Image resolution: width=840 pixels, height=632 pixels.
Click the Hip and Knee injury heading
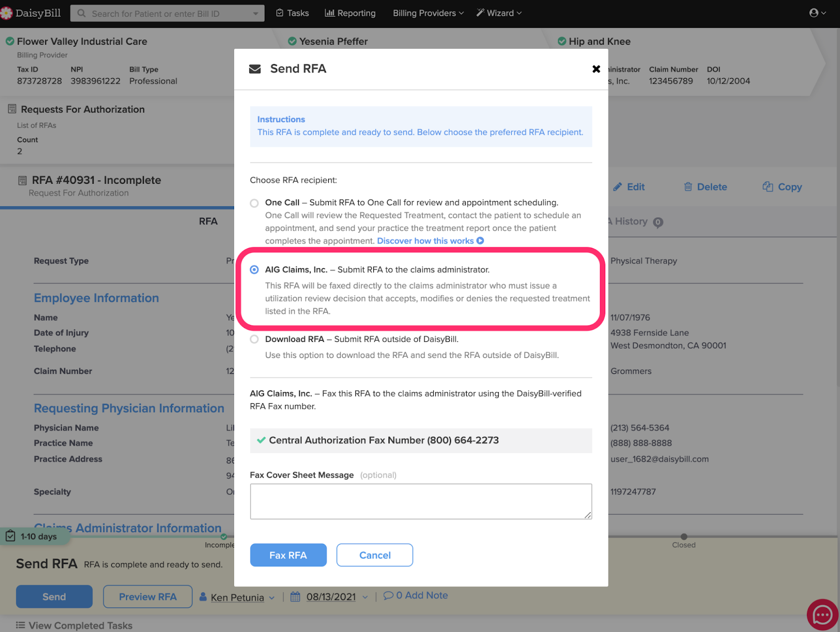click(600, 41)
